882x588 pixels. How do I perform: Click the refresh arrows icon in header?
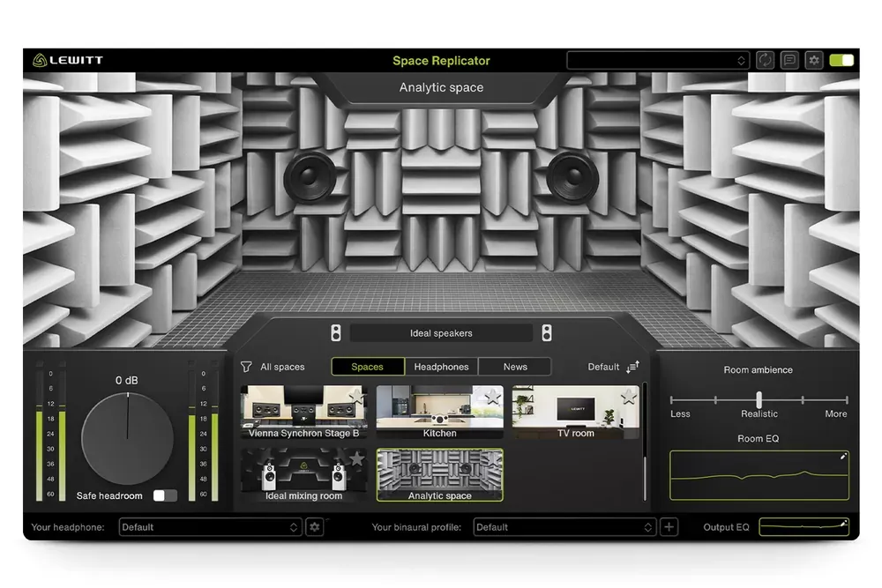(765, 60)
